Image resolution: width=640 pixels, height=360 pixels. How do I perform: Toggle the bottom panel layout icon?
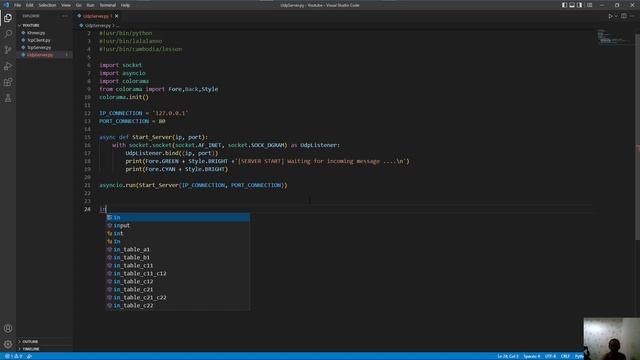click(x=572, y=5)
